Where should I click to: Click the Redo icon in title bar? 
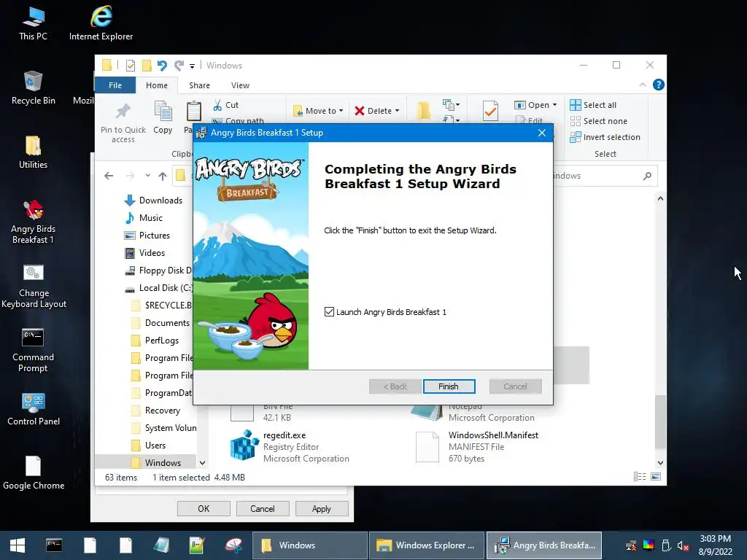pos(179,65)
